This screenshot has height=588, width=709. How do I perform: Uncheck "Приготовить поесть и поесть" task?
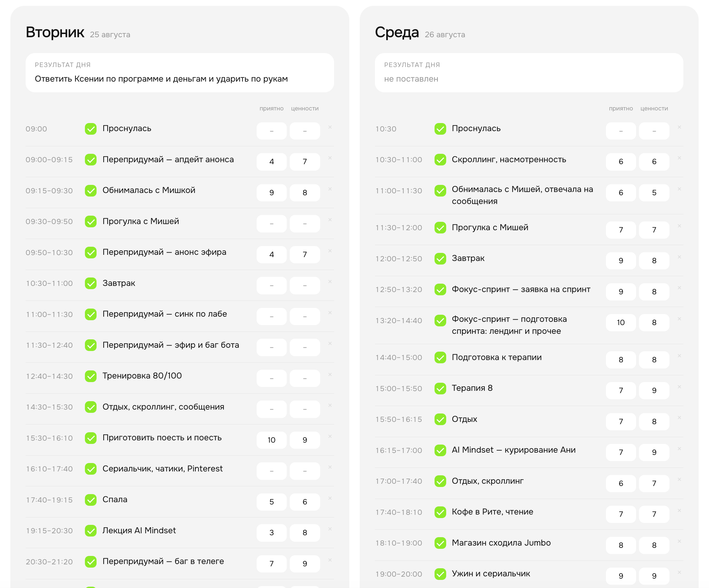90,438
